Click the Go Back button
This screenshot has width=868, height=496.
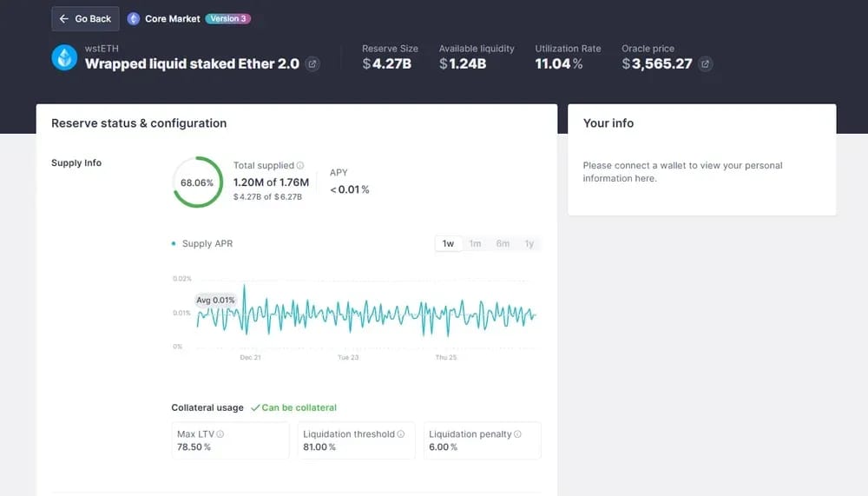pyautogui.click(x=85, y=19)
